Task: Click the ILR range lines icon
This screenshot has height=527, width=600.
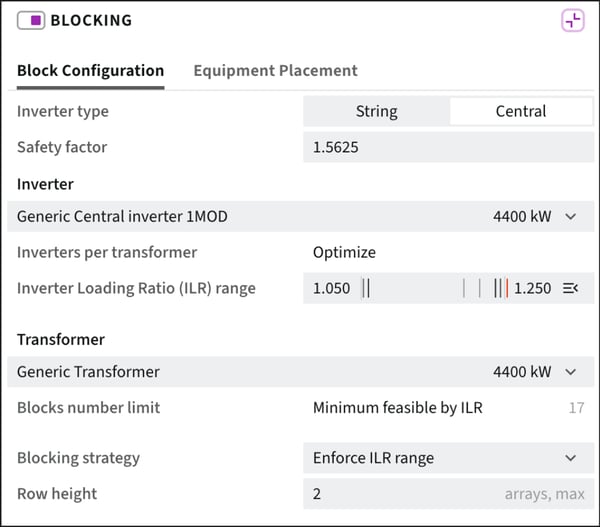Action: pos(570,288)
